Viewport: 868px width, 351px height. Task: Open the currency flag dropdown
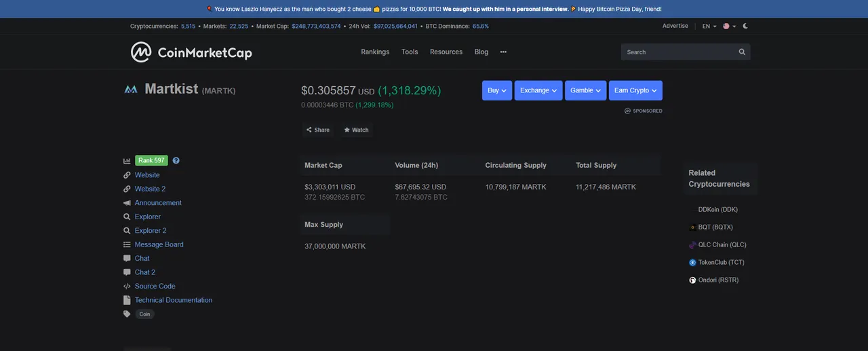click(x=729, y=26)
